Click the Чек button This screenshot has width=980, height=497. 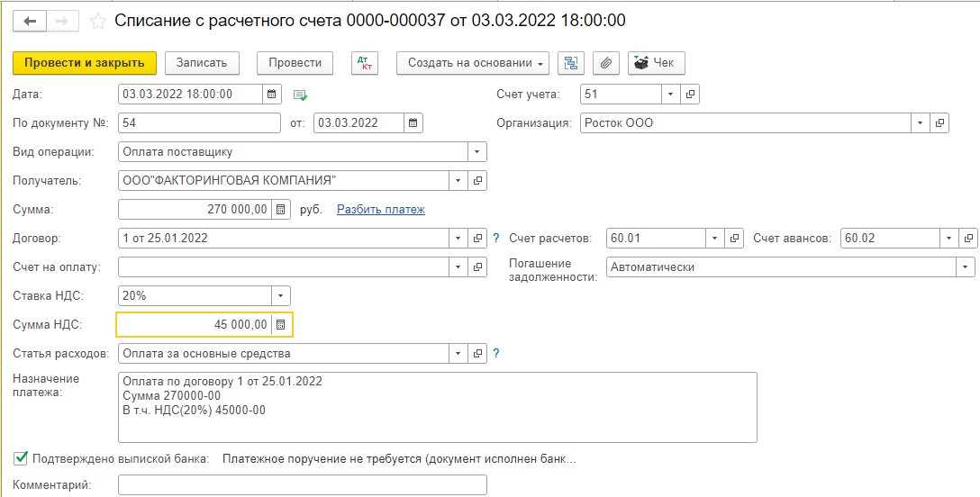pos(657,63)
